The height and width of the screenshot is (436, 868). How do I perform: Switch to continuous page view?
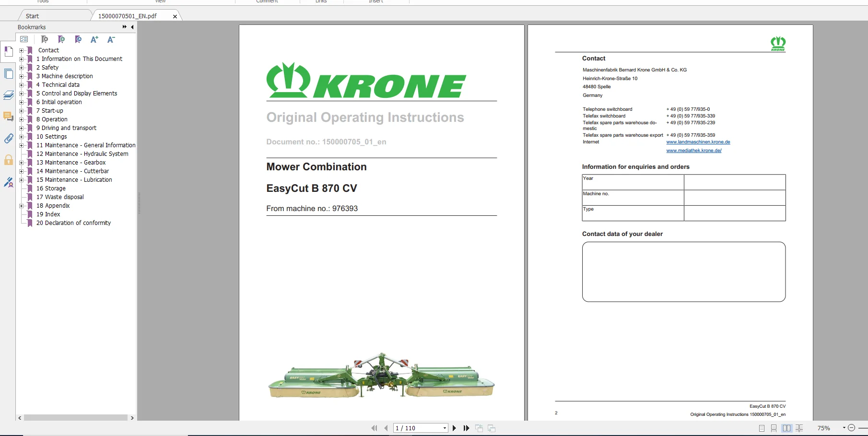(774, 428)
